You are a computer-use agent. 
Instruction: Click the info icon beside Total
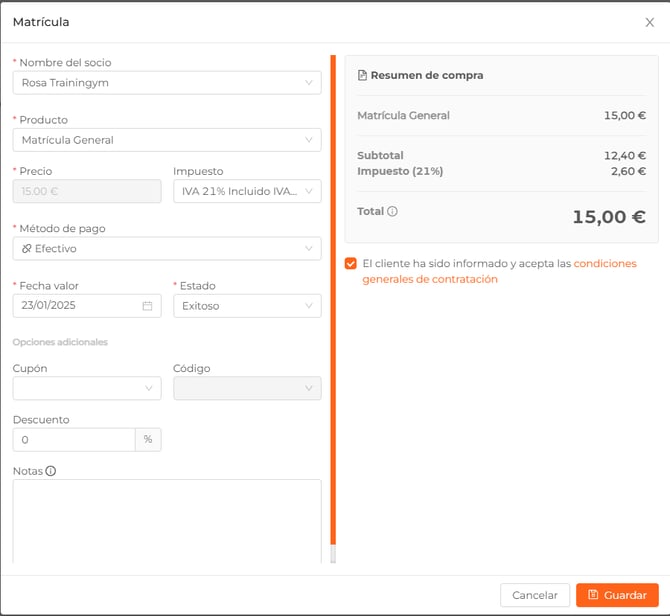pos(392,212)
